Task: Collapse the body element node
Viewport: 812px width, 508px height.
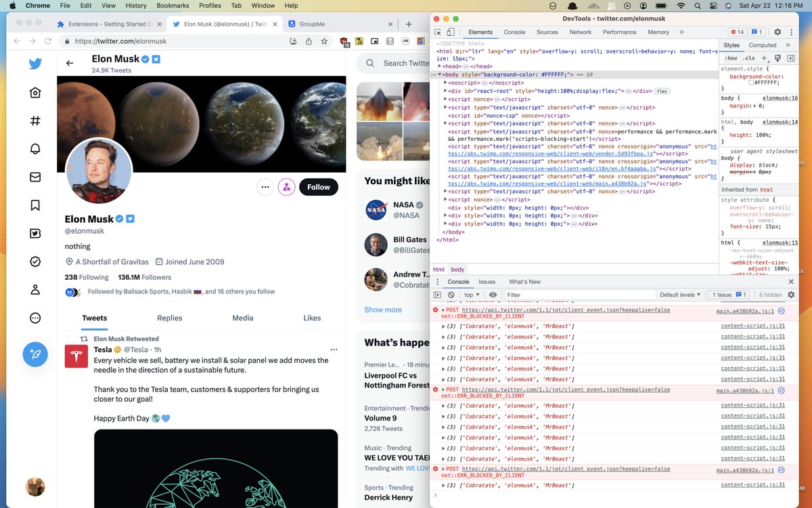Action: [x=441, y=75]
